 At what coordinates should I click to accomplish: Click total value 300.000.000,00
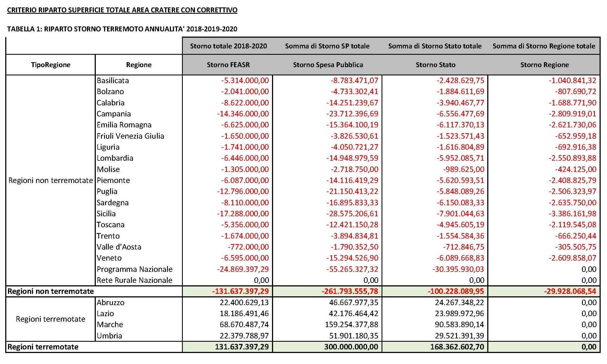point(351,347)
